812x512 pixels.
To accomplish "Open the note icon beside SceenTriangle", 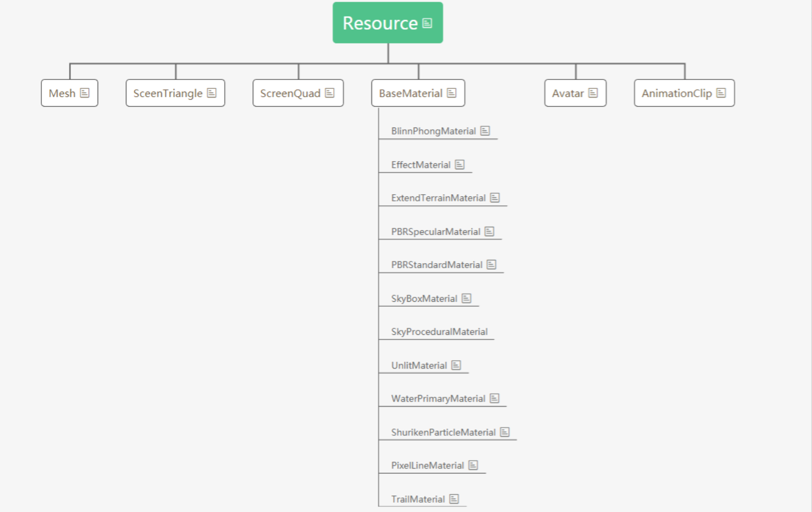I will [x=211, y=93].
